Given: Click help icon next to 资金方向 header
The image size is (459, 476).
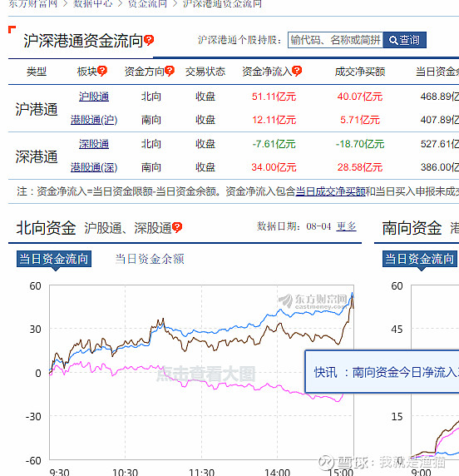Looking at the screenshot, I should 170,71.
